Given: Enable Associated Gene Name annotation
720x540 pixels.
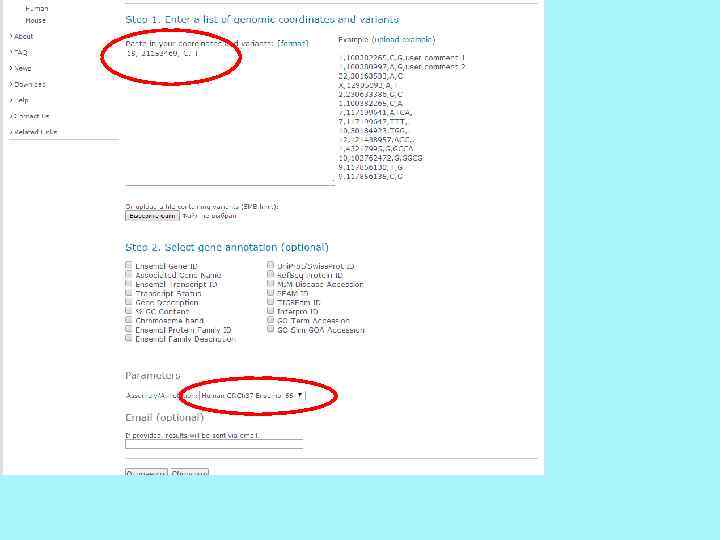Looking at the screenshot, I should [x=129, y=275].
